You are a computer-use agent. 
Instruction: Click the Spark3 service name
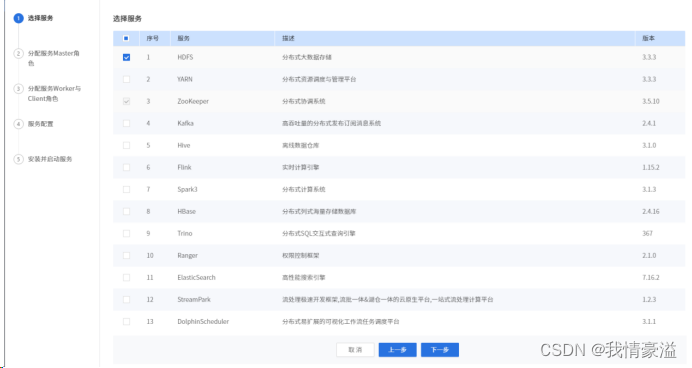tap(187, 190)
